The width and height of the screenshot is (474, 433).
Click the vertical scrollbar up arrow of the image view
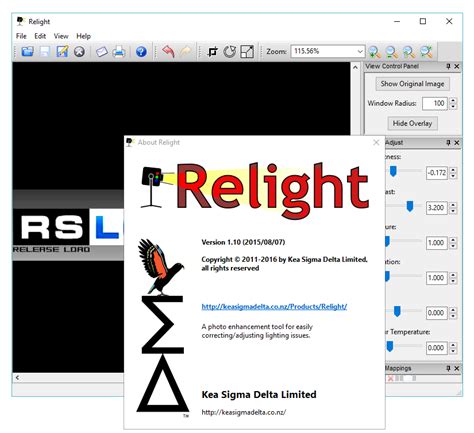point(355,67)
